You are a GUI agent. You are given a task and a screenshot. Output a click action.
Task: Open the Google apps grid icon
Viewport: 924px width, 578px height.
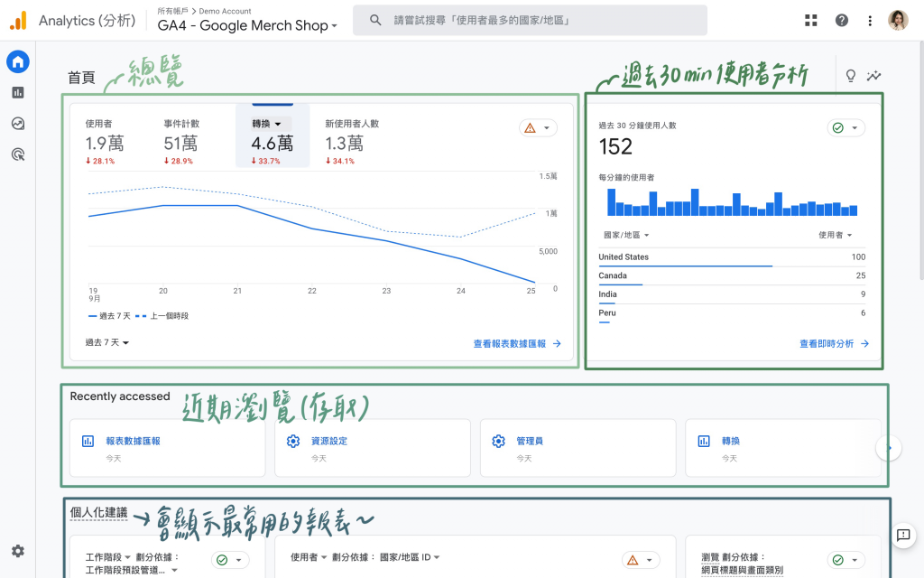811,21
